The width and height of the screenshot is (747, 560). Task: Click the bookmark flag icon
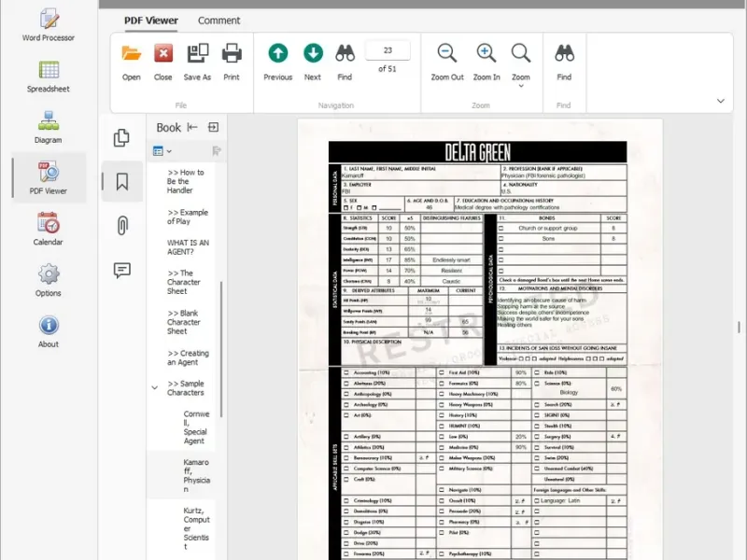coord(217,151)
